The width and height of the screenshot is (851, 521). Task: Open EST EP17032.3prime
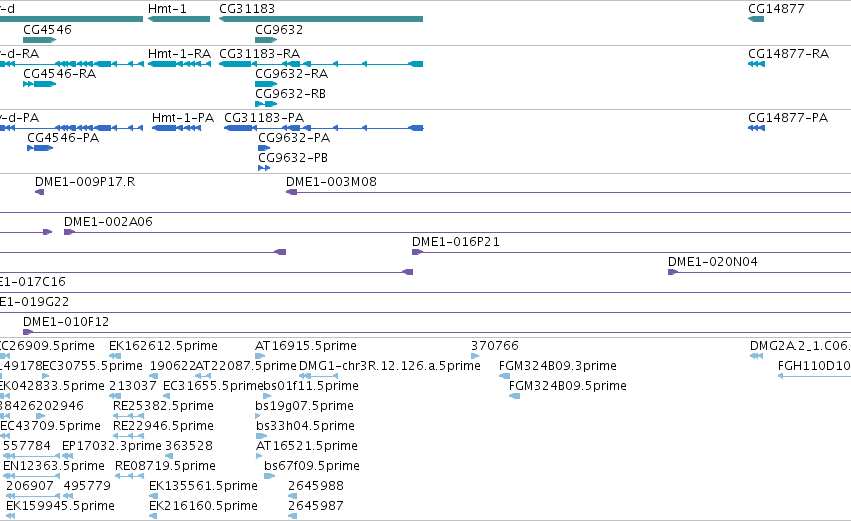(112, 446)
